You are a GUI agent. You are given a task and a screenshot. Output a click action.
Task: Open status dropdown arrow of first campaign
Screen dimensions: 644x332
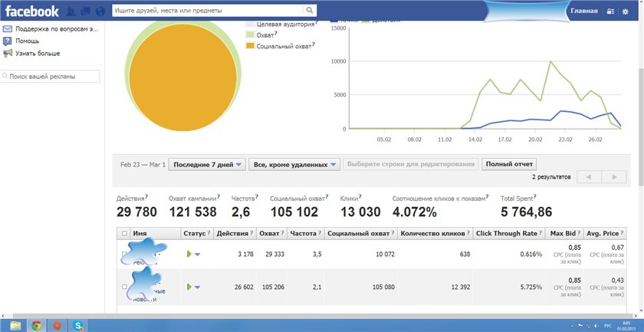(x=198, y=255)
